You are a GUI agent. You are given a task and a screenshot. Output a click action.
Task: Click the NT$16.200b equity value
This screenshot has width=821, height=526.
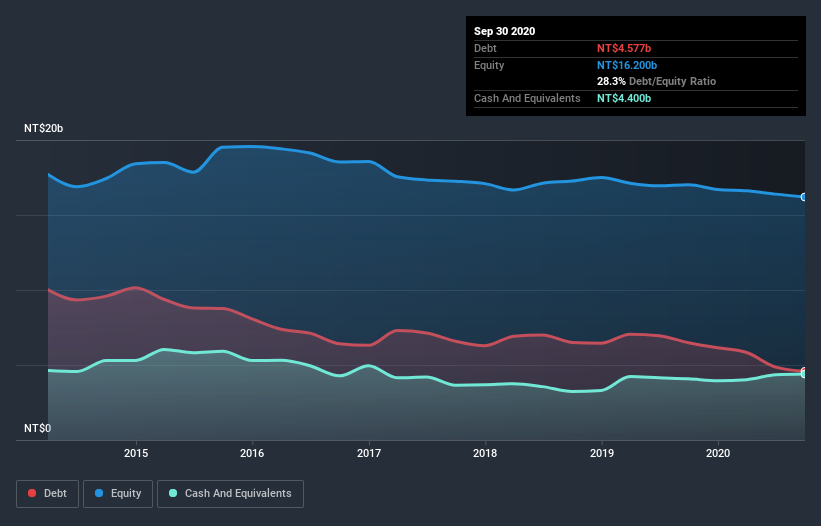coord(627,65)
